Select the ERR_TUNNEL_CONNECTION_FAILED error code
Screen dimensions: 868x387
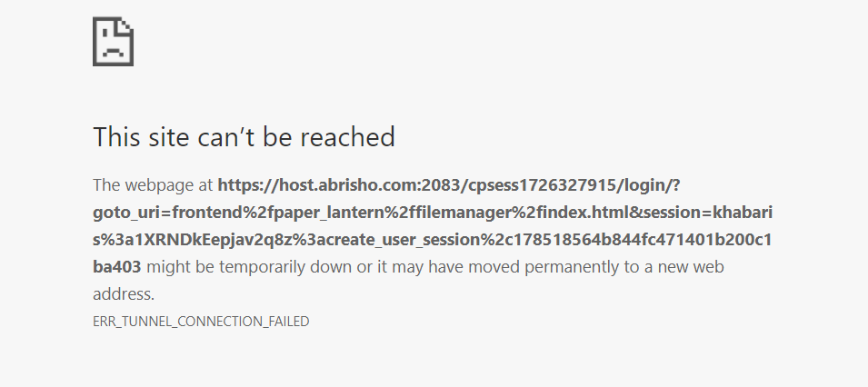coord(201,322)
